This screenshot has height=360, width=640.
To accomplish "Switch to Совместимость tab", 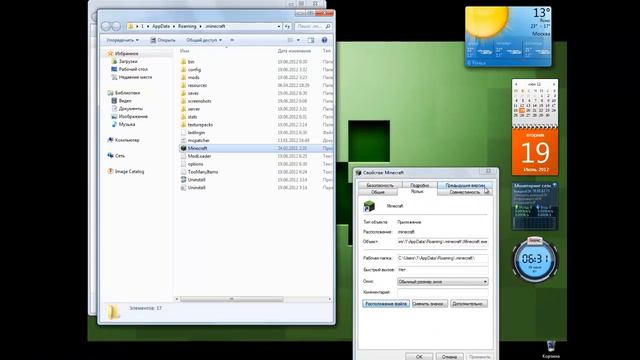I will (464, 192).
